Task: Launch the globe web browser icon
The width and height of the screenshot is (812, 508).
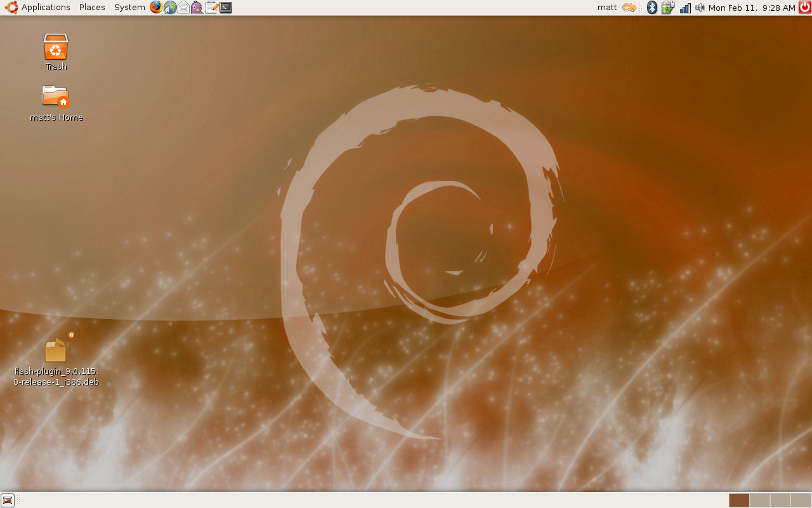Action: click(x=170, y=8)
